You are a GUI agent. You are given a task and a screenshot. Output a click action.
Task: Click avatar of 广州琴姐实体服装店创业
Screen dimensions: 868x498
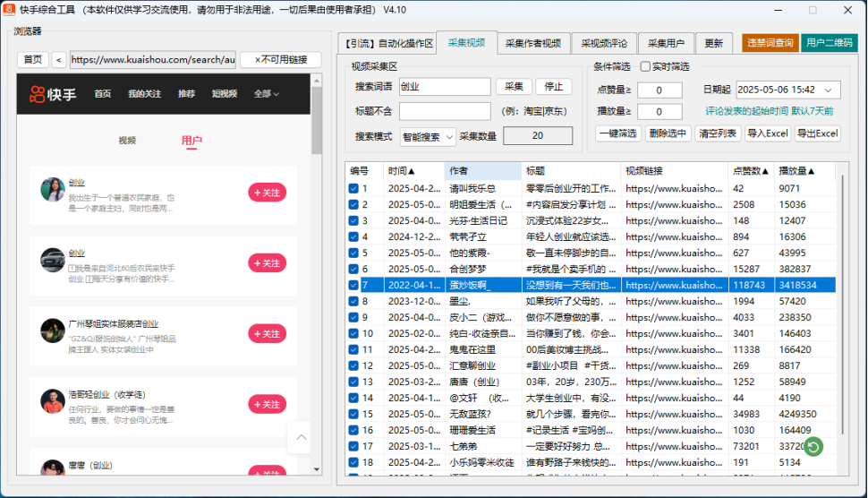(x=52, y=331)
